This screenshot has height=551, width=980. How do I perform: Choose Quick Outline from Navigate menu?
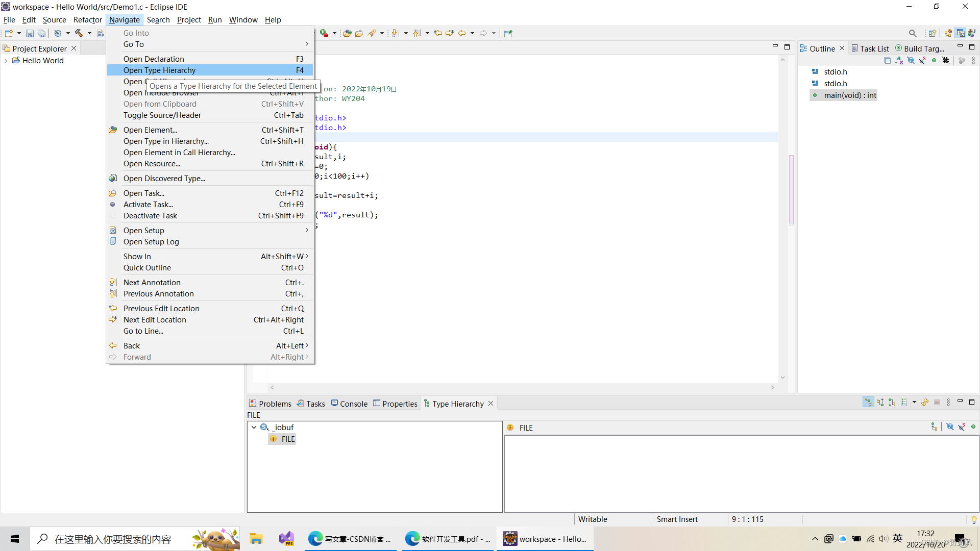pyautogui.click(x=210, y=268)
